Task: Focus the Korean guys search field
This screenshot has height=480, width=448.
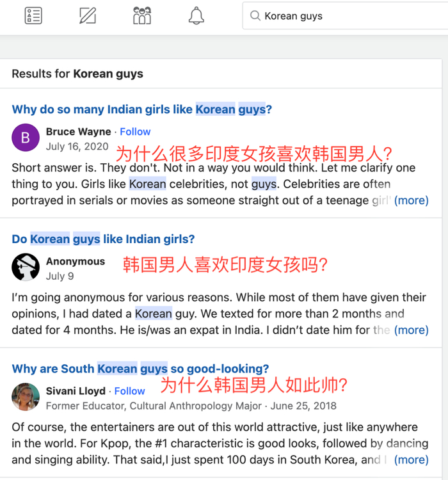Action: pyautogui.click(x=346, y=15)
